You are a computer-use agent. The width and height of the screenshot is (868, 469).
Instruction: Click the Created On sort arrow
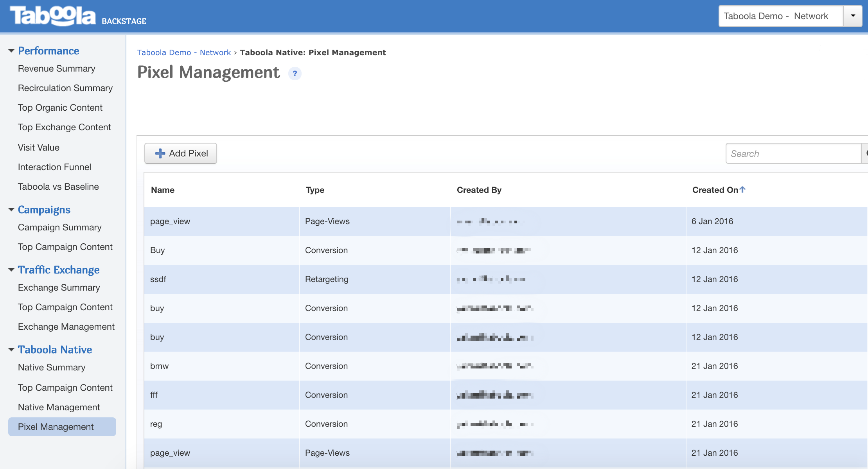coord(742,190)
